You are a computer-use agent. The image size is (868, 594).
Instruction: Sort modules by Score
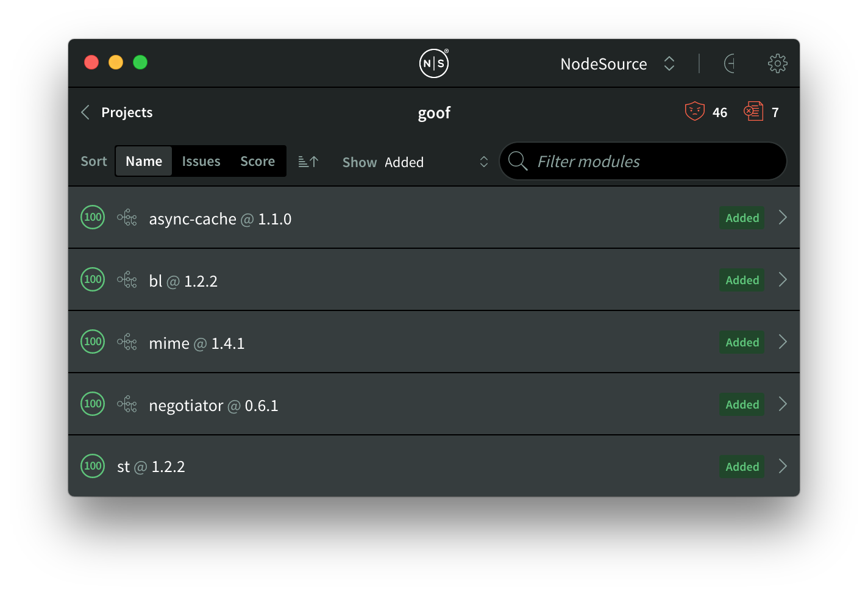[x=257, y=161]
